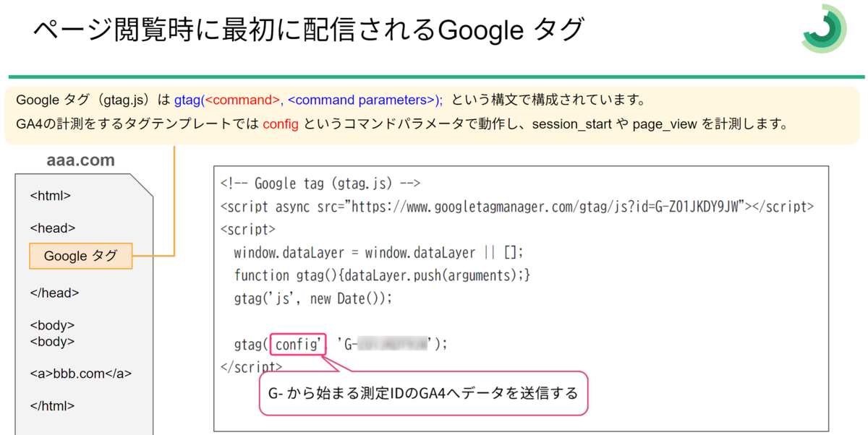Select the blue 'gtag(<command>, <command parameters>);' syntax text

[308, 100]
